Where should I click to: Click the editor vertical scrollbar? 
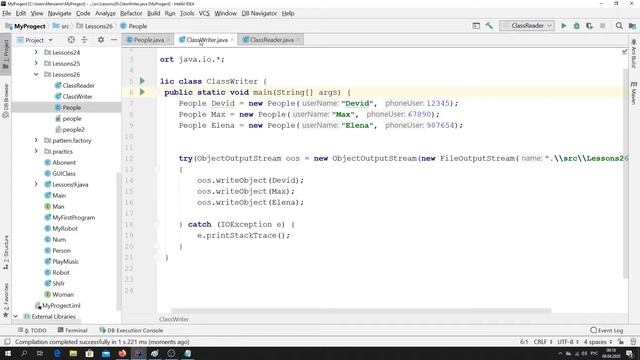[625, 173]
